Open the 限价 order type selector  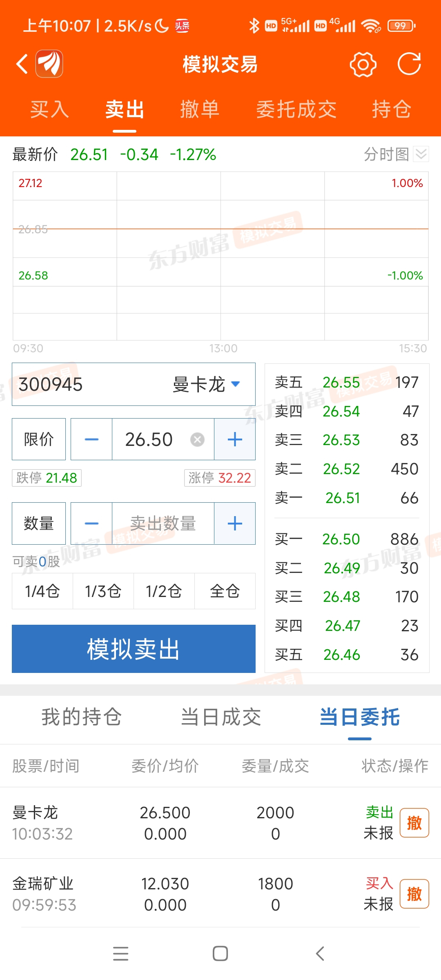pyautogui.click(x=39, y=439)
